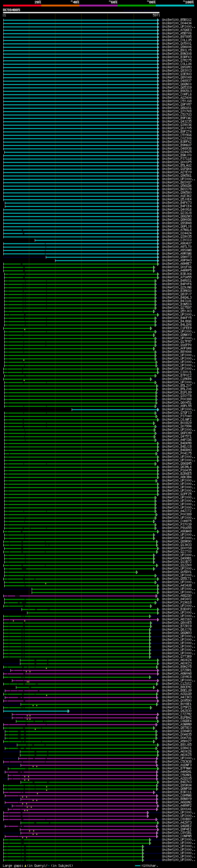Click the white query length bar
The width and height of the screenshot is (197, 868).
click(x=81, y=12)
